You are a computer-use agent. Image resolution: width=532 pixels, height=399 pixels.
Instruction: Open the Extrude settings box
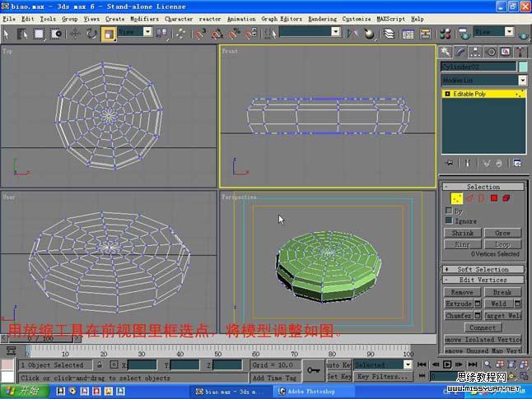pyautogui.click(x=478, y=304)
